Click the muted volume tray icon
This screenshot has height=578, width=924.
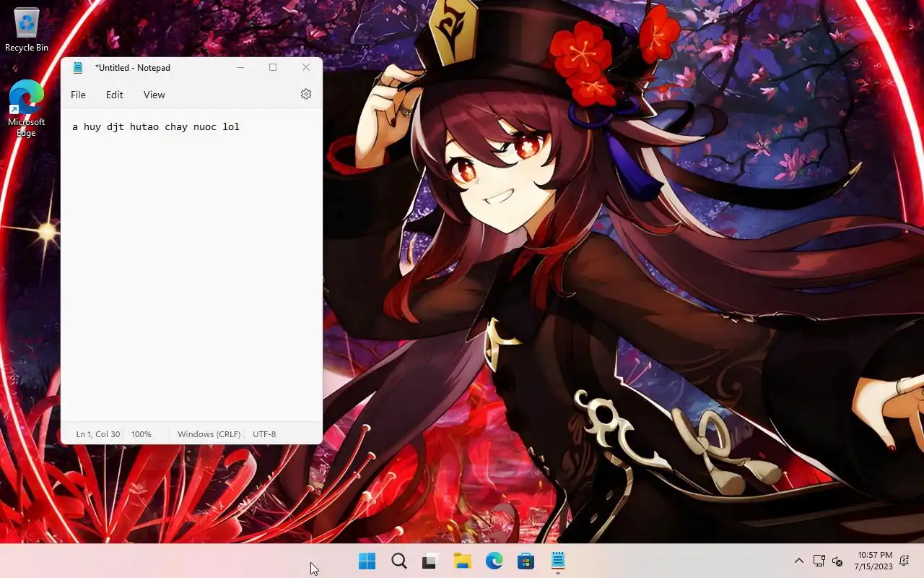coord(837,561)
